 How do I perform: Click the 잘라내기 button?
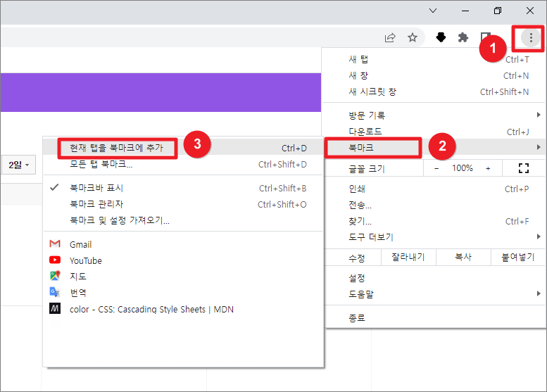tap(408, 257)
